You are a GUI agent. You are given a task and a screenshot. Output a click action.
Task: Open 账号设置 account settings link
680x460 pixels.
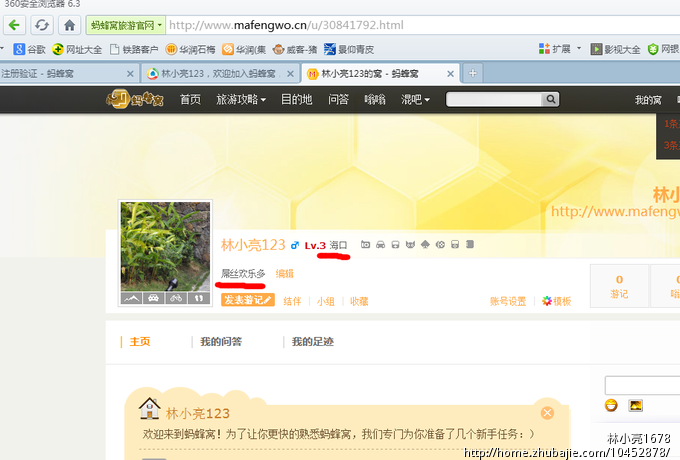[508, 301]
